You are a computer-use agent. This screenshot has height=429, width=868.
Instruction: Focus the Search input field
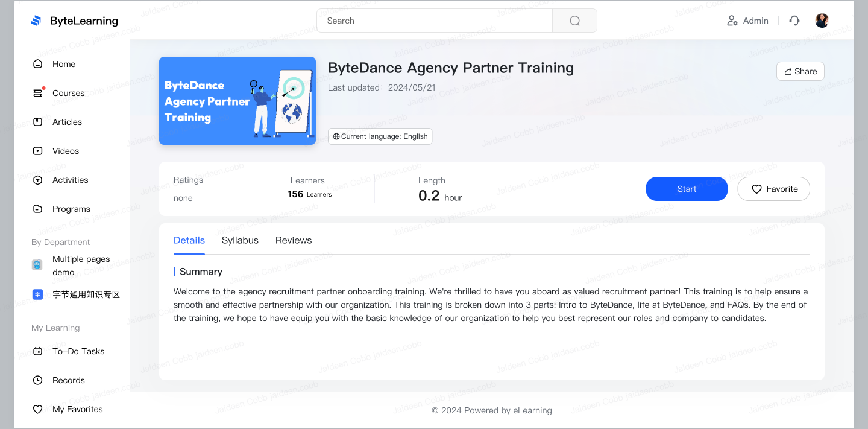435,21
